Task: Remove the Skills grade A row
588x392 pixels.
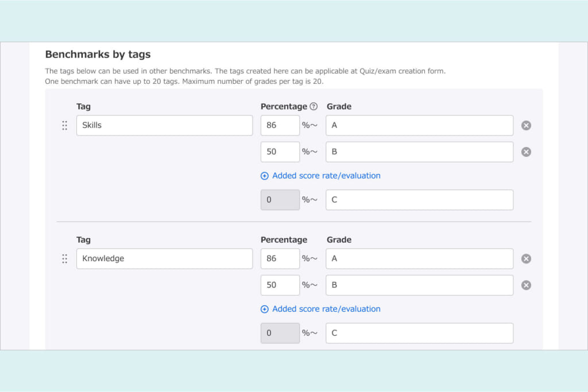Action: 526,126
